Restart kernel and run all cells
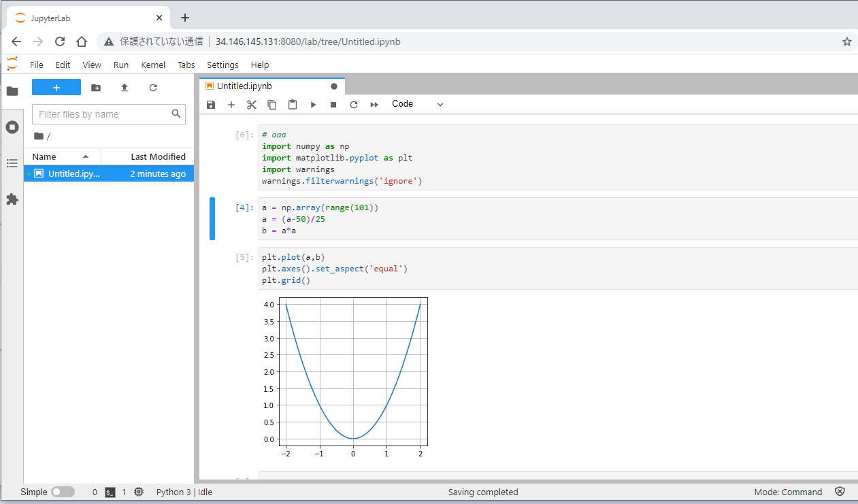Viewport: 858px width, 504px height. 374,105
